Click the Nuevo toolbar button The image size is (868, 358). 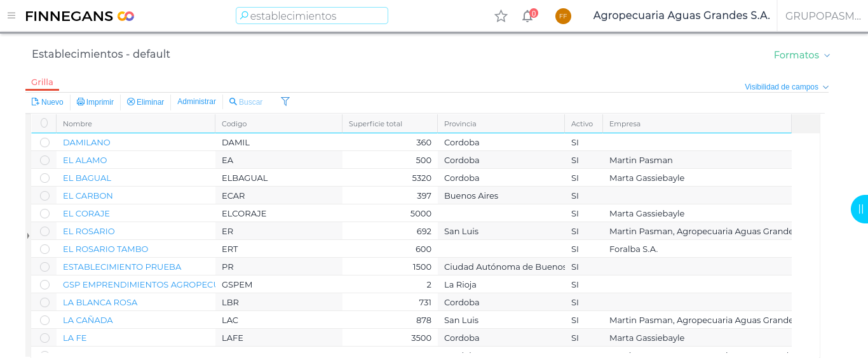(x=48, y=102)
